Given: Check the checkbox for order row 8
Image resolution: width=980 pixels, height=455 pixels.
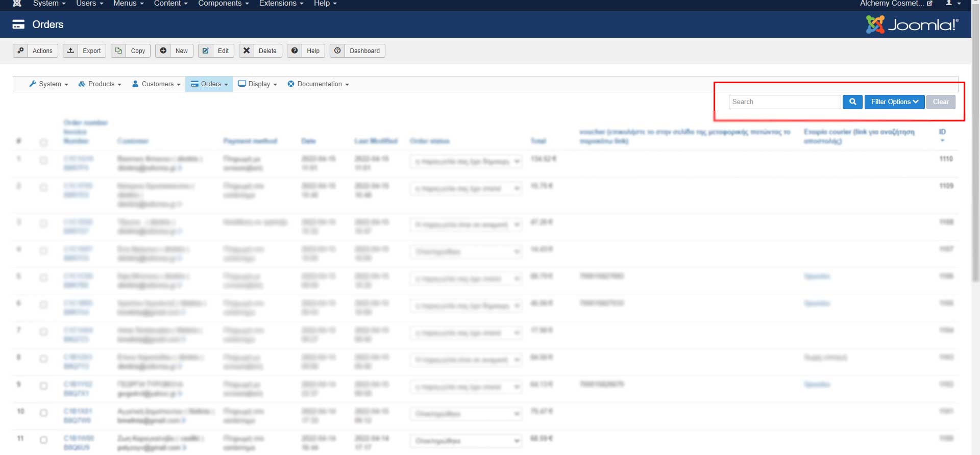Looking at the screenshot, I should coord(43,359).
